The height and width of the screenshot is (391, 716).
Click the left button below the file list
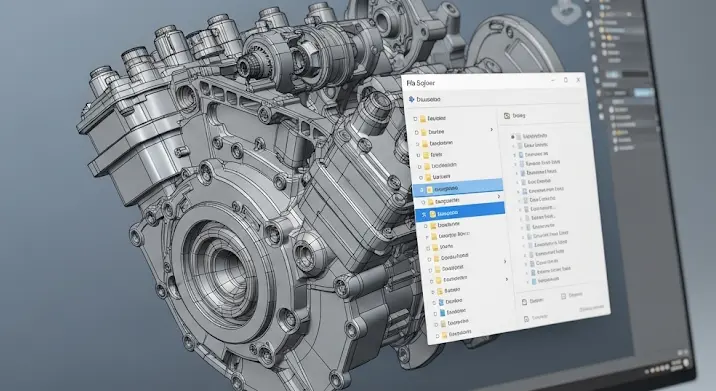(x=533, y=301)
